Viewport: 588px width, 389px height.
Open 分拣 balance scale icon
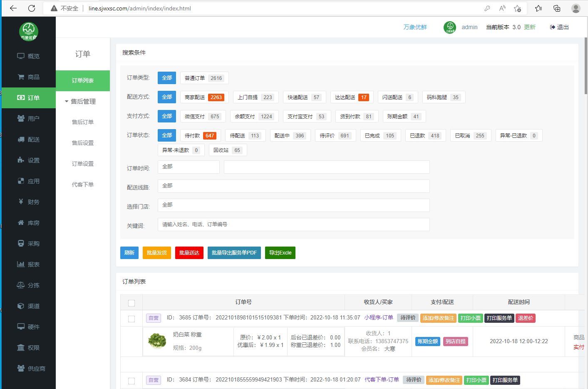click(x=21, y=285)
